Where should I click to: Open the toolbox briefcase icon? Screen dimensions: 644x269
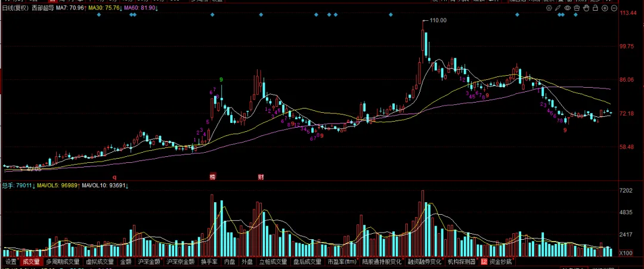click(577, 8)
